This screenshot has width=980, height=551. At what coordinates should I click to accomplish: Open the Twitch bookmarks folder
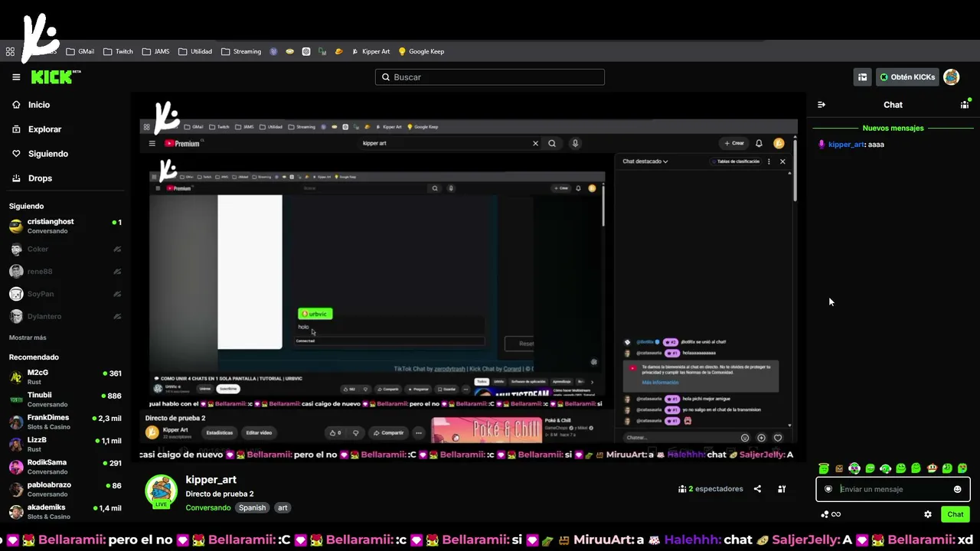click(x=118, y=52)
